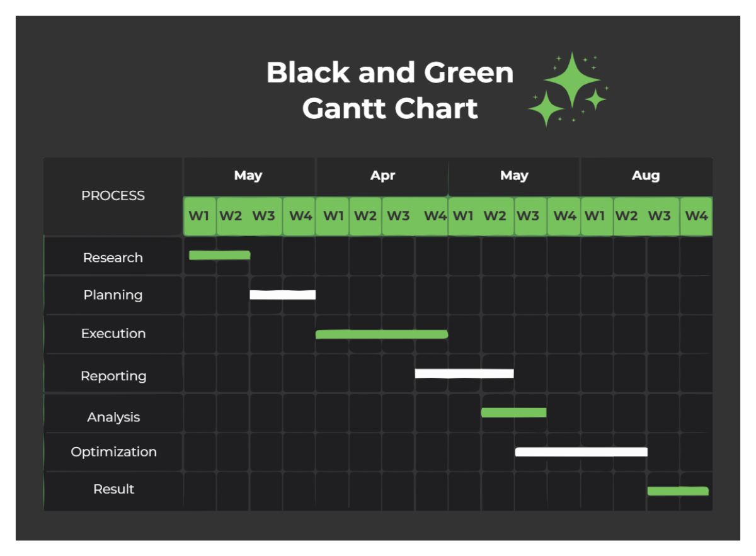Screen dimensions: 756x556
Task: Expand the May month header column
Action: (x=248, y=176)
